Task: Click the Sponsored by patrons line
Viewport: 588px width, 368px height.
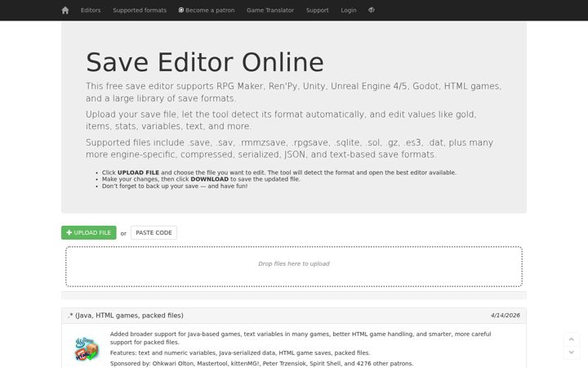Action: pyautogui.click(x=262, y=363)
